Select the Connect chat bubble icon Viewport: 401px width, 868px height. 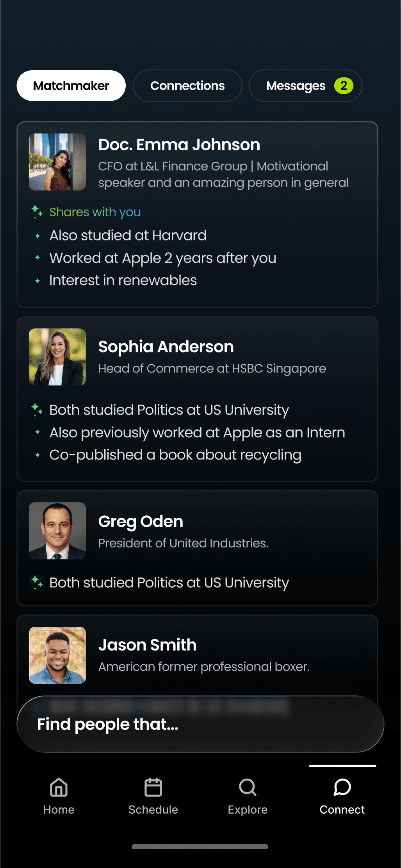point(342,787)
